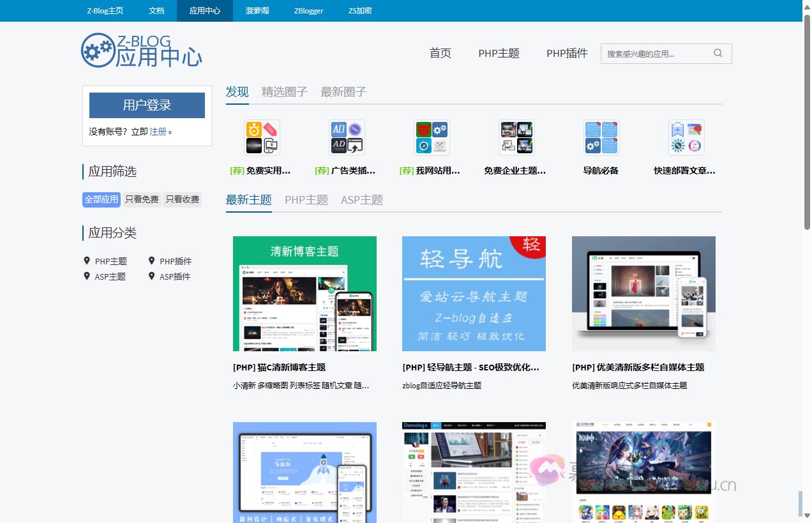Select the 全部应用 filter
Image resolution: width=812 pixels, height=523 pixels.
[101, 199]
